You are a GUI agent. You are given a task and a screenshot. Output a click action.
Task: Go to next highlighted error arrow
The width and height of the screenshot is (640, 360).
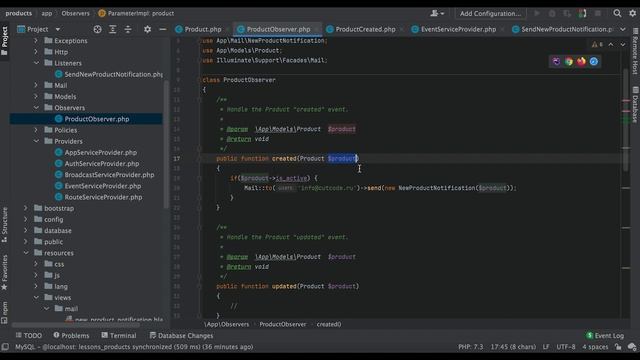click(x=623, y=44)
